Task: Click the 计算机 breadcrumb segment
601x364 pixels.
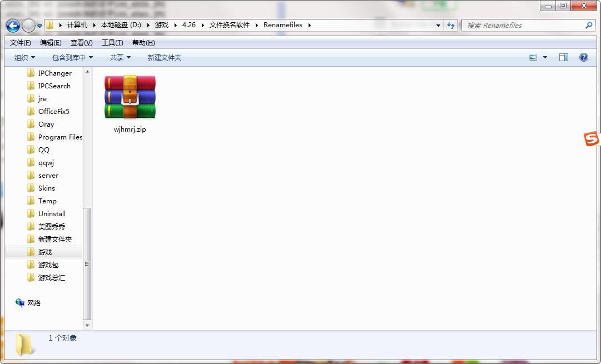Action: point(77,25)
